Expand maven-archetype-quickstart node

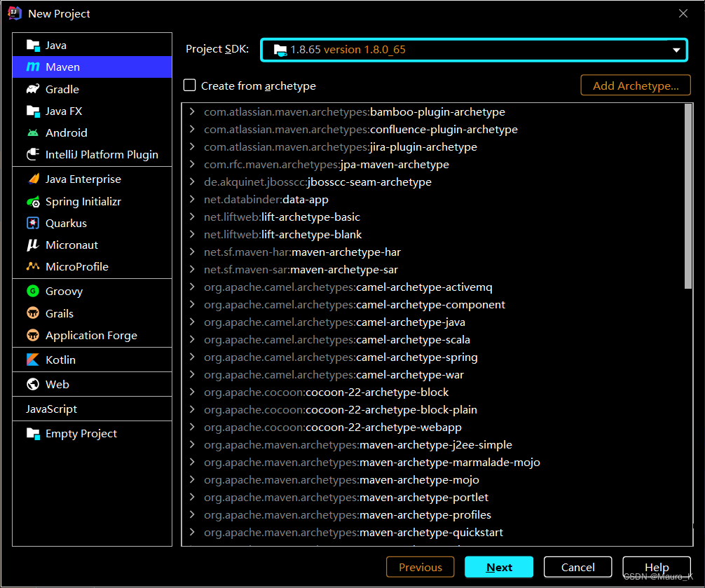[193, 532]
